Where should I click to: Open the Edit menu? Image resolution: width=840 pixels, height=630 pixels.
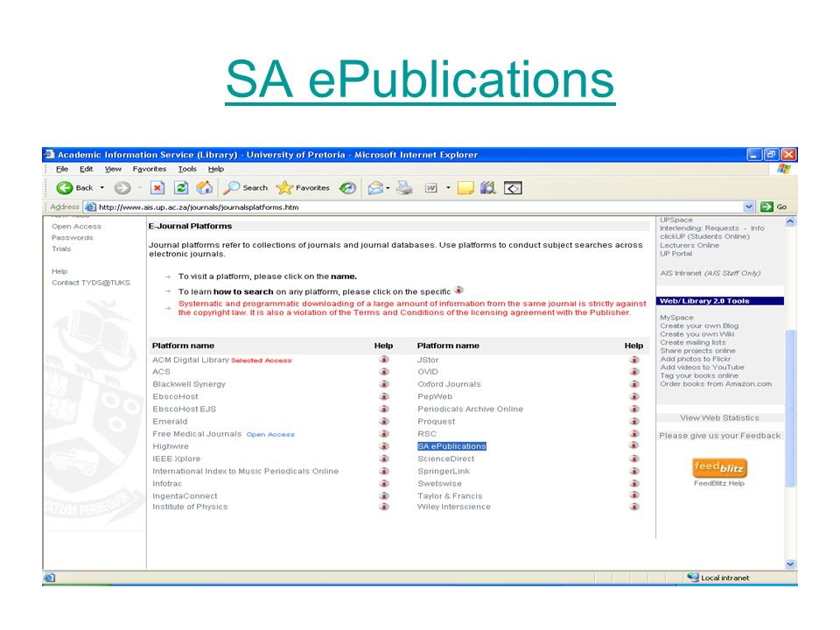pos(87,169)
